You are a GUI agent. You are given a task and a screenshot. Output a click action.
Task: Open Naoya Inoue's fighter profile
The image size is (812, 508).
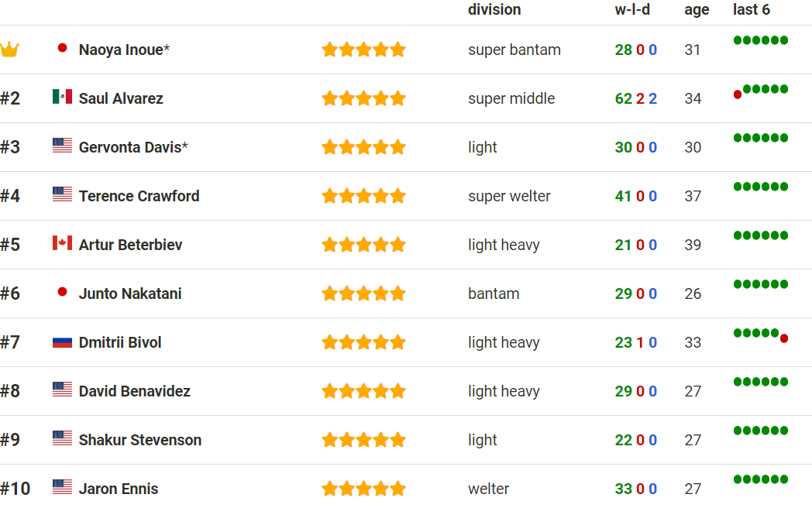click(121, 50)
